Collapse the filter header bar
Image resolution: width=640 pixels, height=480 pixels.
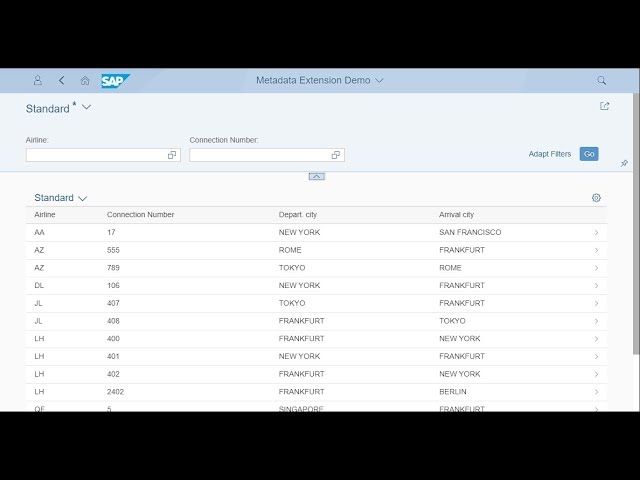[x=316, y=176]
